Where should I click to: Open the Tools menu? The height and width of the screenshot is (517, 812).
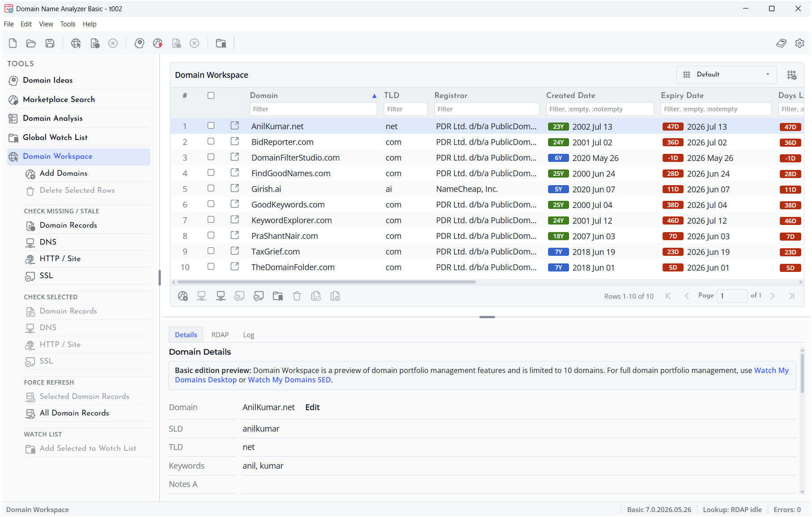(x=68, y=24)
